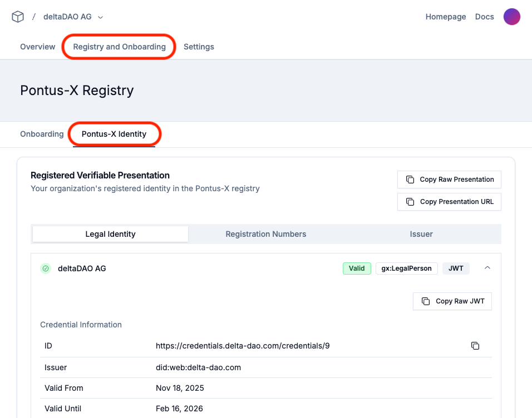This screenshot has width=532, height=418.
Task: View the Issuer section
Action: point(421,234)
